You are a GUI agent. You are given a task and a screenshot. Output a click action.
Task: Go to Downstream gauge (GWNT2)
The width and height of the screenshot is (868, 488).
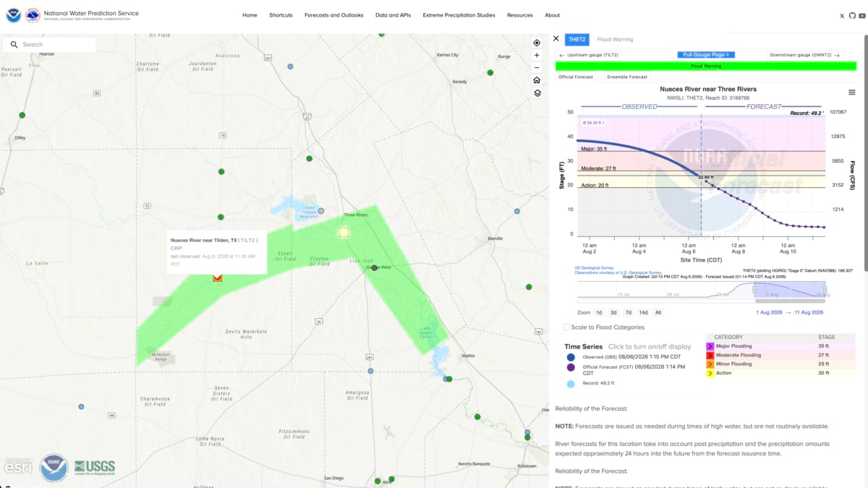pyautogui.click(x=805, y=55)
